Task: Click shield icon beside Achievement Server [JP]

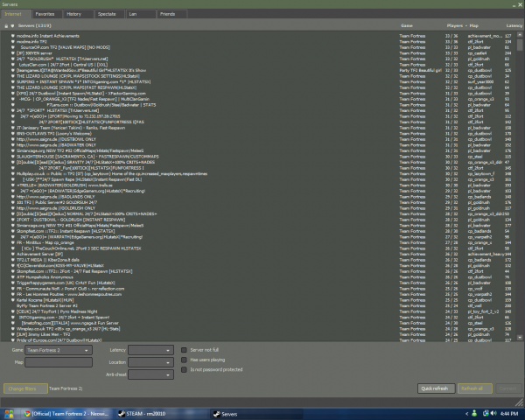Action: pos(13,254)
